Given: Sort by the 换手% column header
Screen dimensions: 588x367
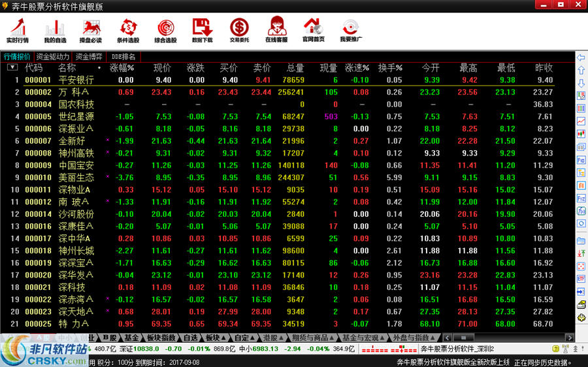Looking at the screenshot, I should [x=390, y=68].
